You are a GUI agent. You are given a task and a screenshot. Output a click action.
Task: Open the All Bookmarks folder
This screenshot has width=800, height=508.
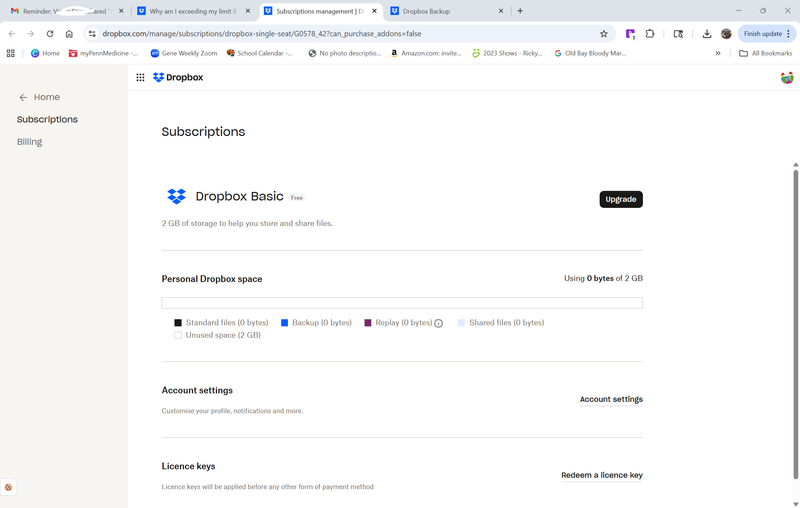coord(766,53)
